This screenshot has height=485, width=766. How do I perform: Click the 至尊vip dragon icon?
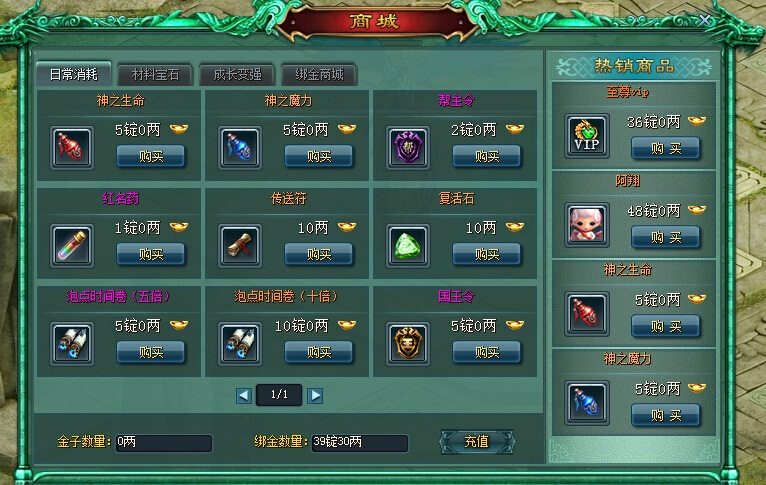pyautogui.click(x=587, y=136)
